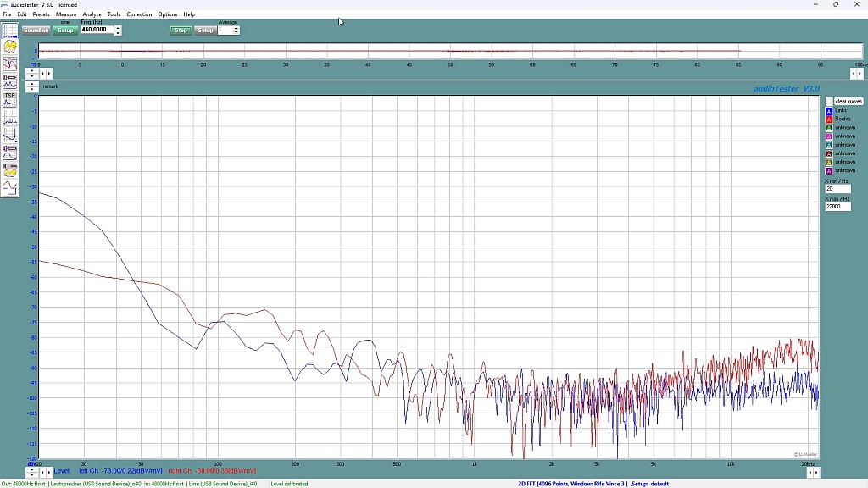
Task: Toggle the olive unknown curve marker
Action: (x=829, y=162)
